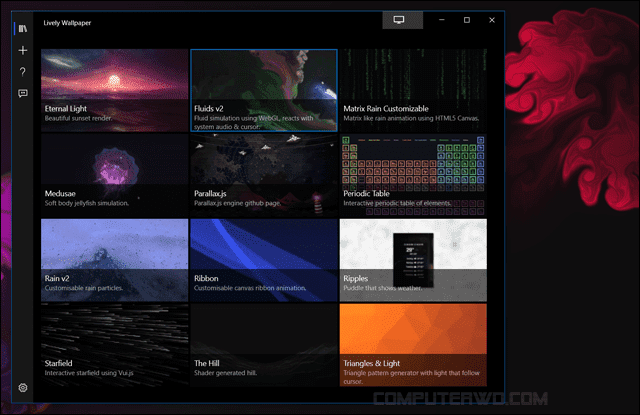
Task: Click 'Shader generated hill.' description
Action: point(225,373)
